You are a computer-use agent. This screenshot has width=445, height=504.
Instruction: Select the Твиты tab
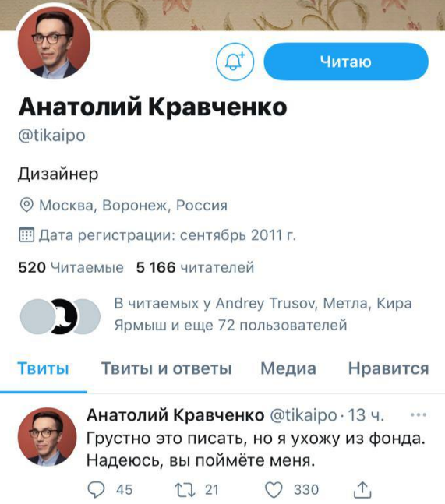point(43,368)
